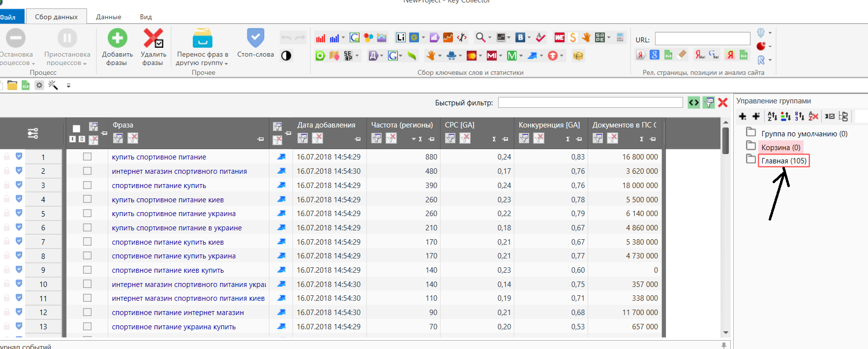The image size is (868, 349).
Task: Click the red 'WE' icon in the toolbar
Action: pos(559,37)
